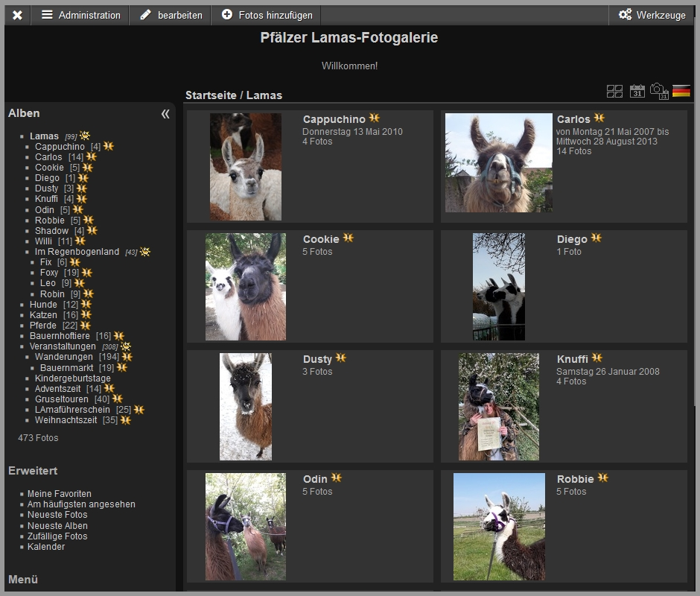The height and width of the screenshot is (596, 700).
Task: Toggle the sparkle indicator next to Carlos title
Action: pos(599,118)
